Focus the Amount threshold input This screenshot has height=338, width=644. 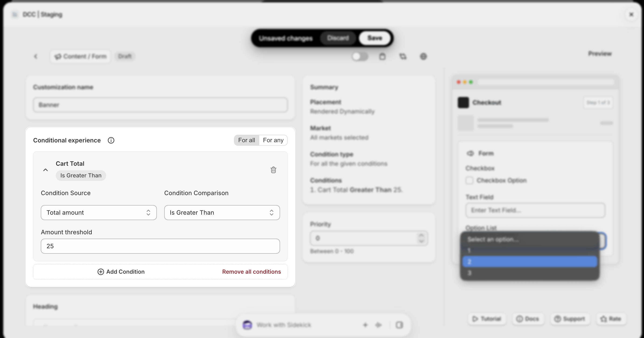tap(160, 246)
